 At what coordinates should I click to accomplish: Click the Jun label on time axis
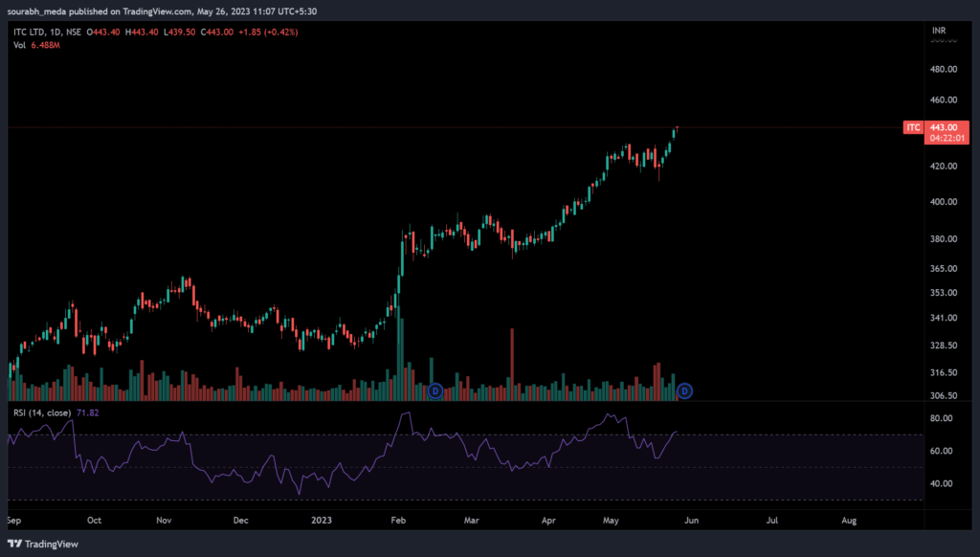point(691,520)
